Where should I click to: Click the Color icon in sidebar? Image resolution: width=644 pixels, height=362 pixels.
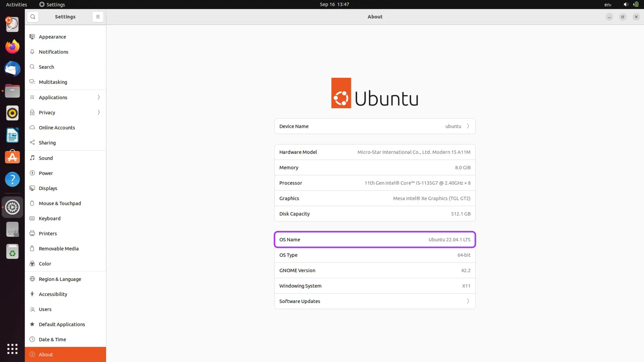coord(32,264)
